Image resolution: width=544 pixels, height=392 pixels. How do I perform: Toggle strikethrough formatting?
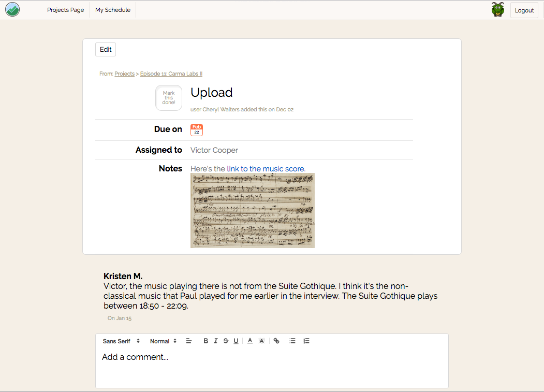pyautogui.click(x=226, y=341)
